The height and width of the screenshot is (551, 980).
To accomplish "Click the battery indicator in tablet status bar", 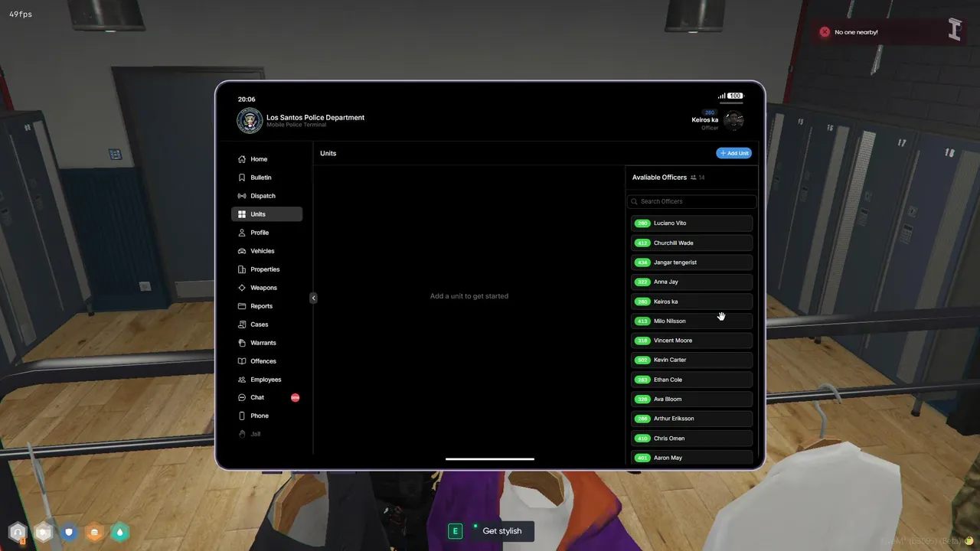I will tap(735, 96).
